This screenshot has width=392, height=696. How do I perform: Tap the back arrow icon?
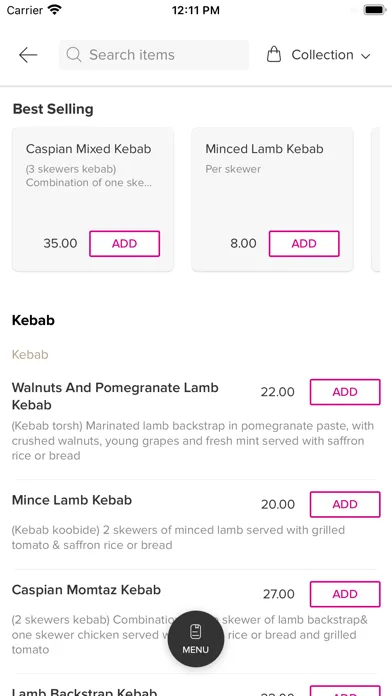pyautogui.click(x=28, y=55)
